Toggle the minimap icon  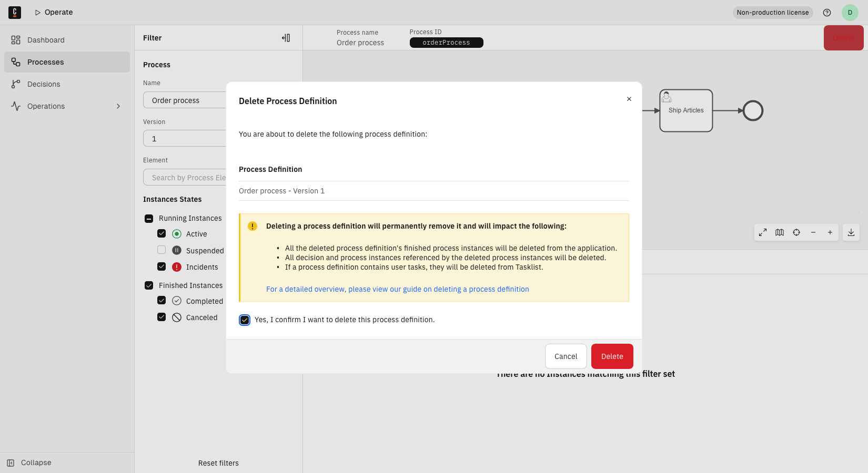click(x=780, y=232)
